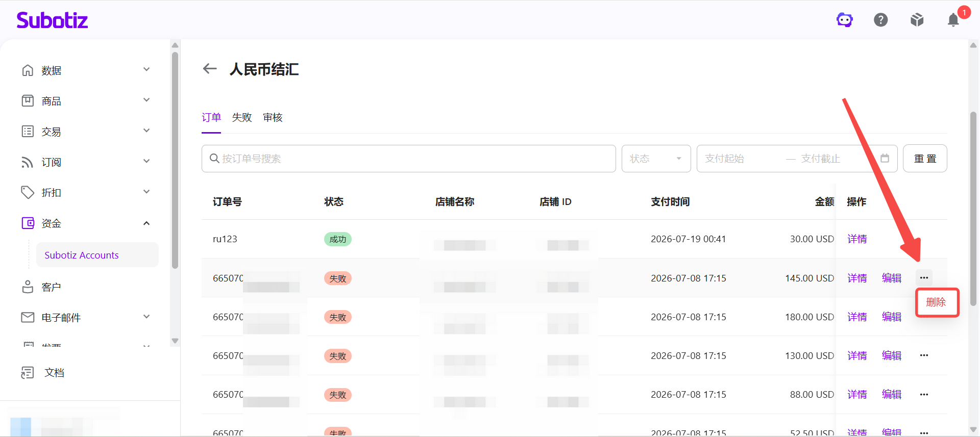Click the 支付截止 date field
Viewport: 980px width, 437px height.
(x=837, y=159)
